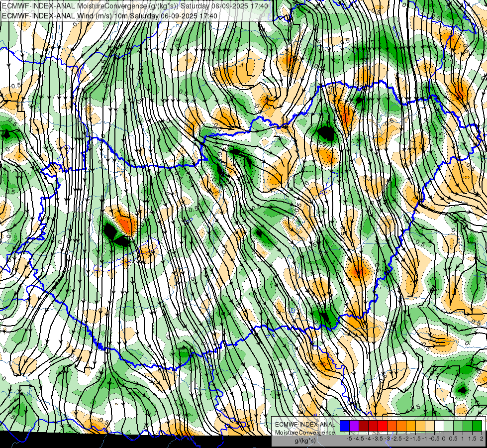Click the legend swatch between -4 and -3.5

pos(373,426)
